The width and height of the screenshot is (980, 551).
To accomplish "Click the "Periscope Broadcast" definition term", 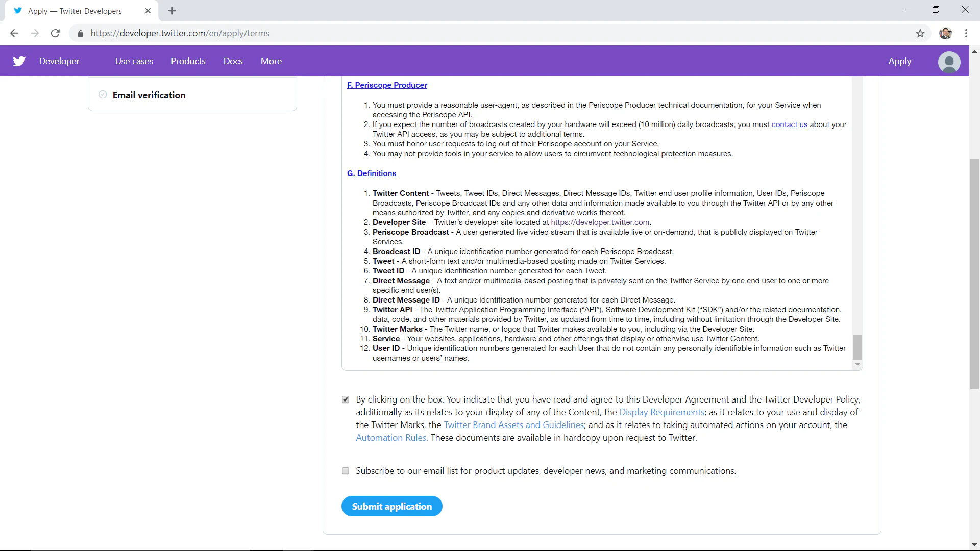I will pos(410,232).
